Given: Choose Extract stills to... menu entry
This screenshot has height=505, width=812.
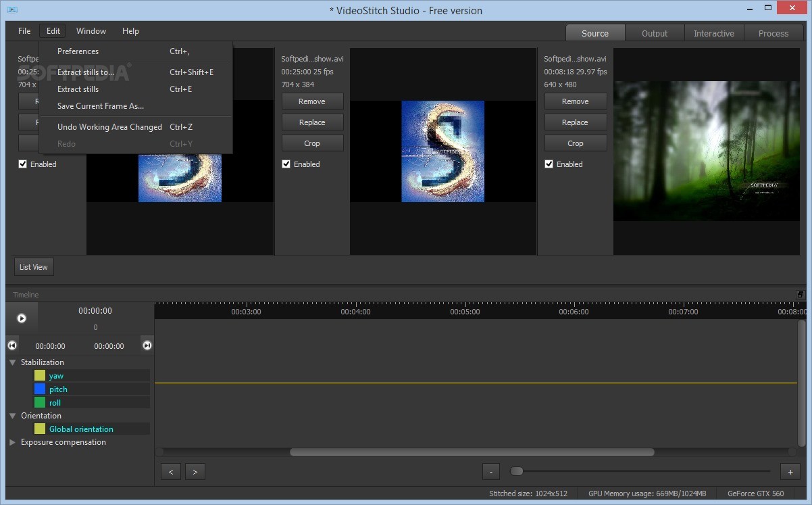Looking at the screenshot, I should point(136,72).
